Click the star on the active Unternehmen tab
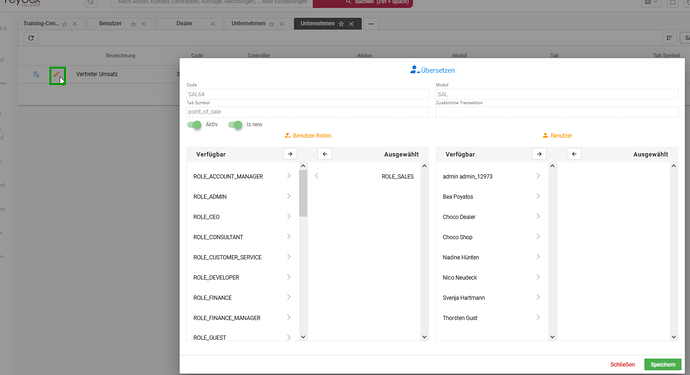The width and height of the screenshot is (690, 375). click(341, 24)
